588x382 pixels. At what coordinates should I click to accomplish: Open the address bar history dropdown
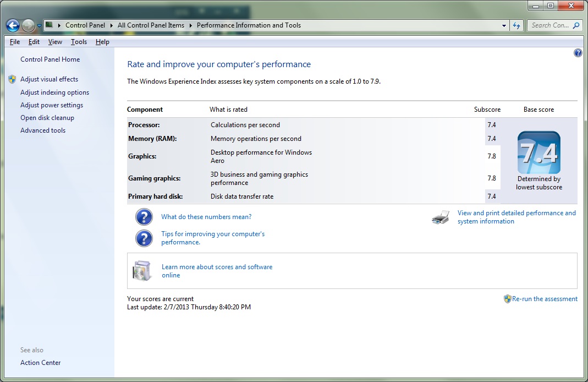tap(504, 25)
